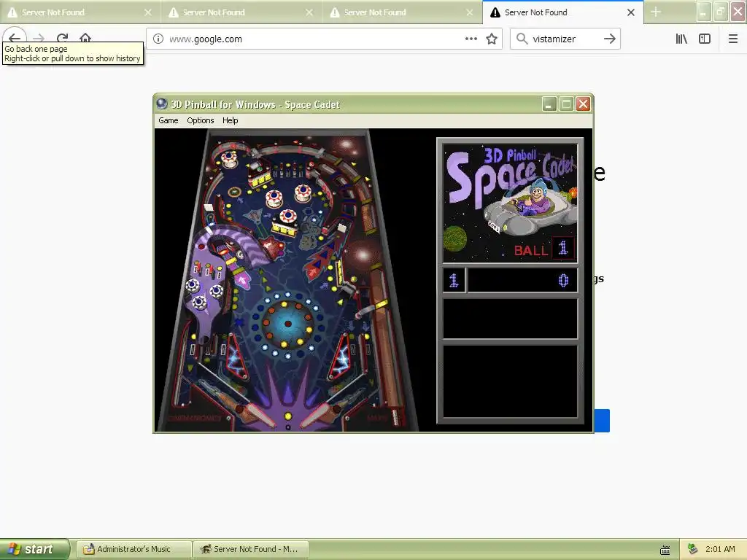
Task: Reload the current Firefox page
Action: (63, 38)
